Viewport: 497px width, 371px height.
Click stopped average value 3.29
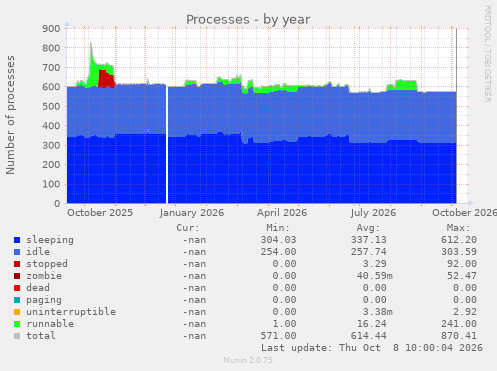[x=374, y=264]
